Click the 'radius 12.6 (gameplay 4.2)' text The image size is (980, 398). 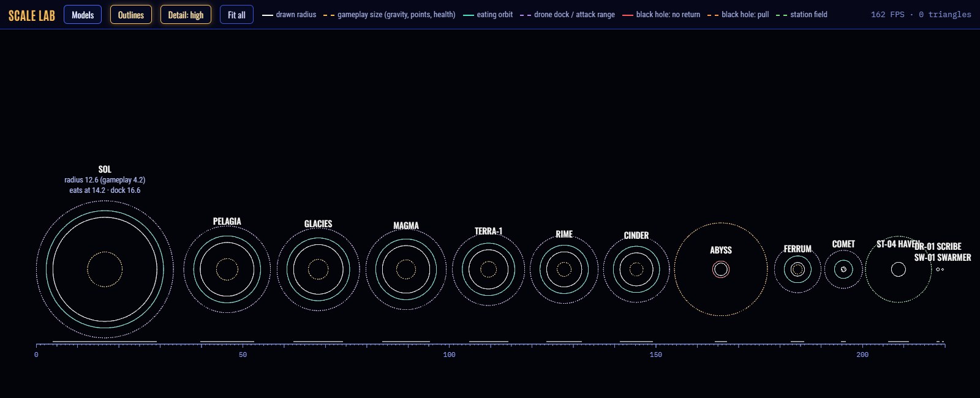(x=105, y=180)
